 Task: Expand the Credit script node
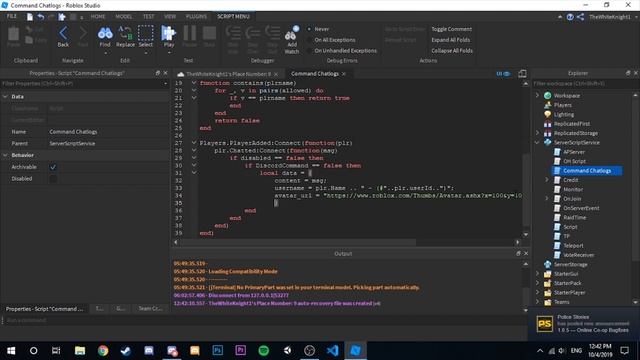pos(547,180)
